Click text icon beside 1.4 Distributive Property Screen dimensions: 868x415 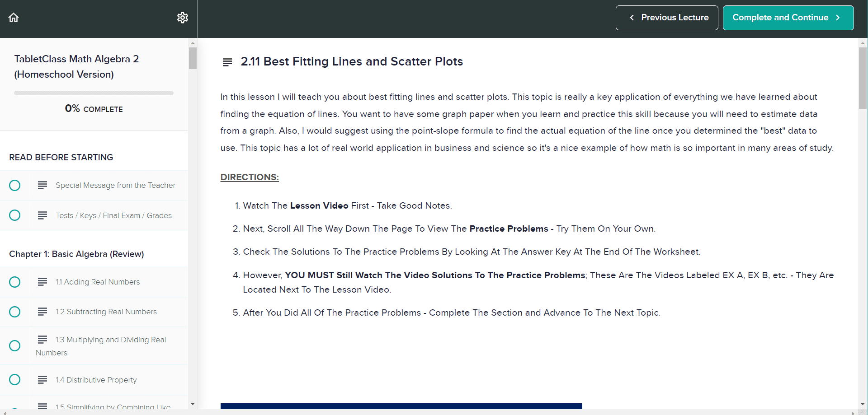click(x=42, y=380)
